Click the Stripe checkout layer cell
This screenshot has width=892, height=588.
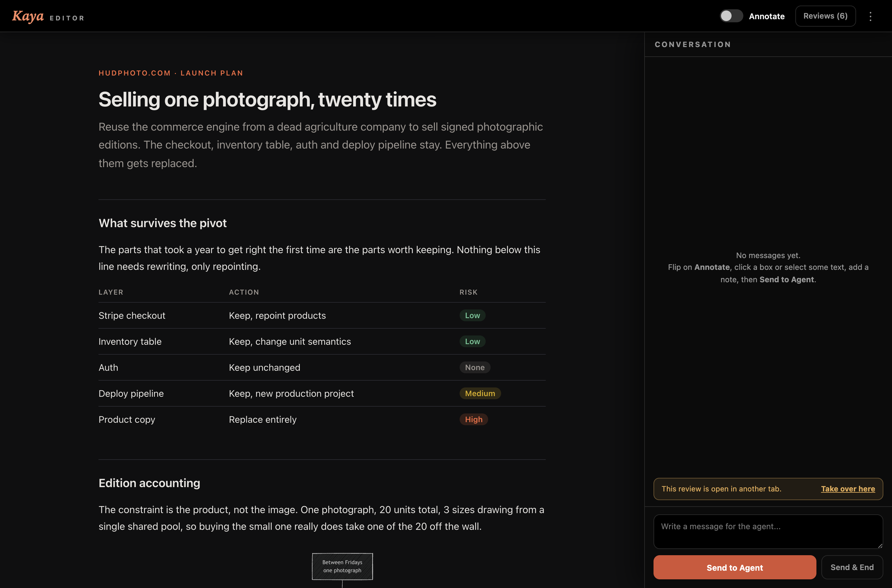click(132, 315)
